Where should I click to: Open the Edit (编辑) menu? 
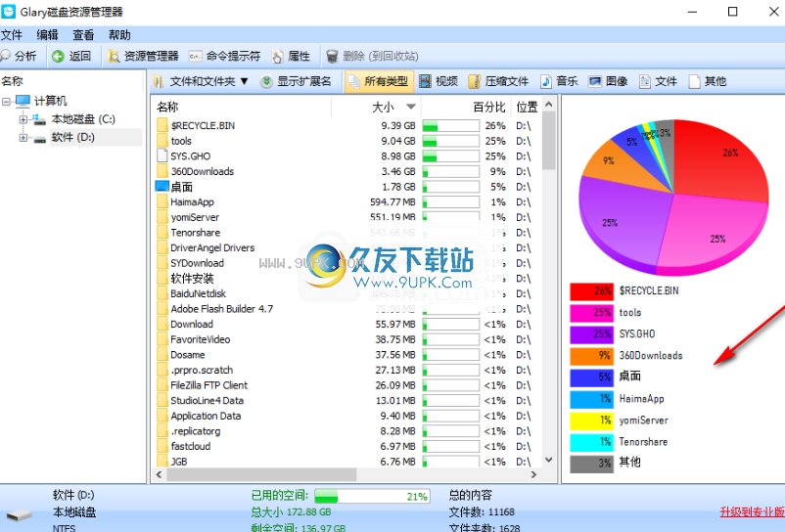point(48,35)
